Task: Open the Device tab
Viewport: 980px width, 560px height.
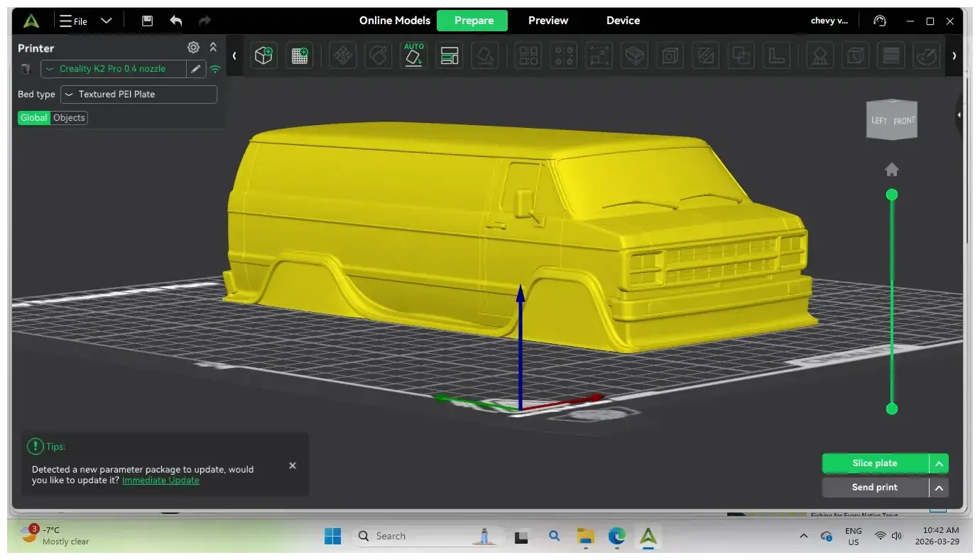Action: pos(623,21)
